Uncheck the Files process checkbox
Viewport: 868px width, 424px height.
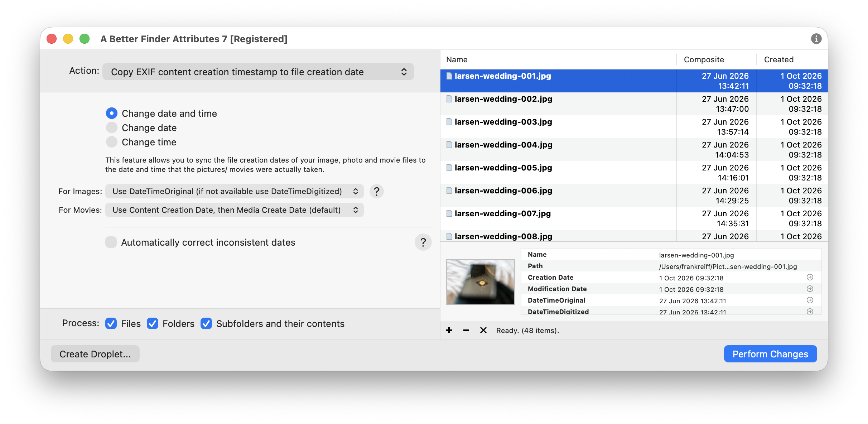(x=111, y=324)
